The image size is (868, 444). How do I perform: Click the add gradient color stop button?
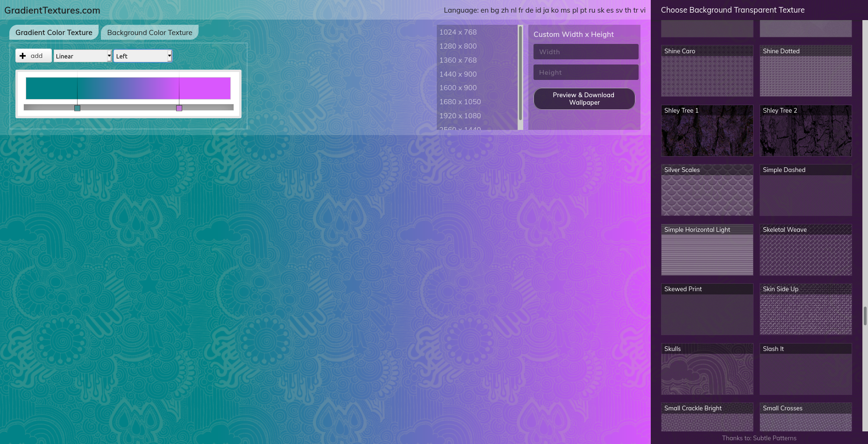(x=33, y=56)
